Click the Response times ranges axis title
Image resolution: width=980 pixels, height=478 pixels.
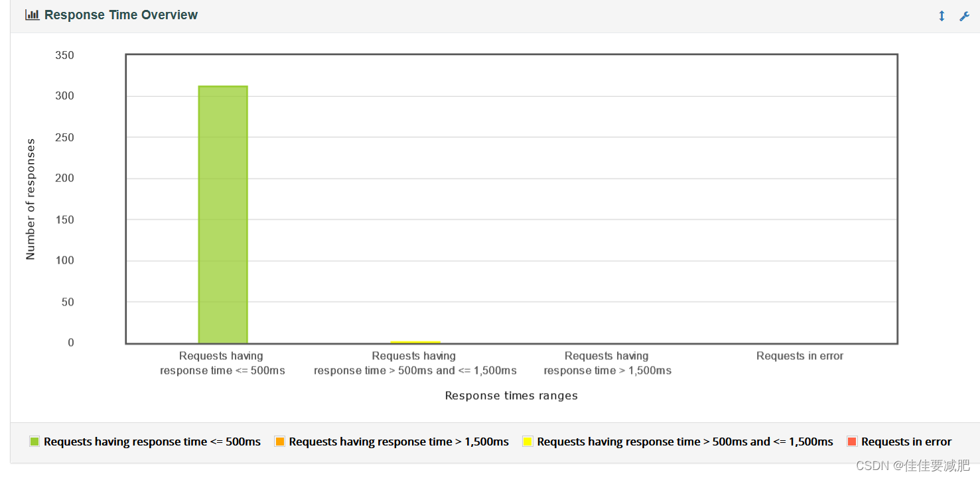511,396
